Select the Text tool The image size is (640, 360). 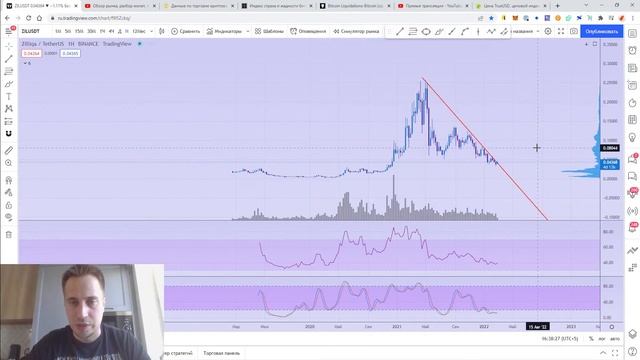9,96
